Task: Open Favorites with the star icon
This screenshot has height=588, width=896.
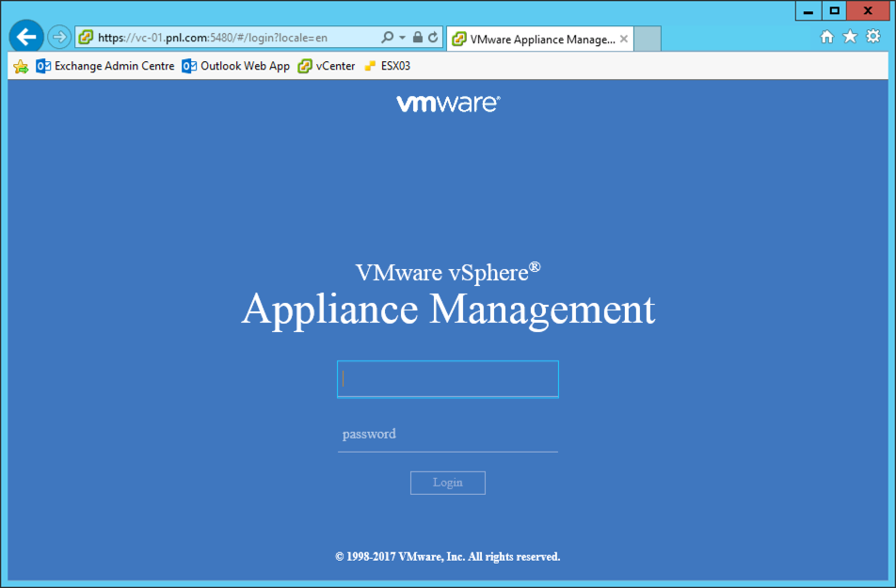Action: (850, 37)
